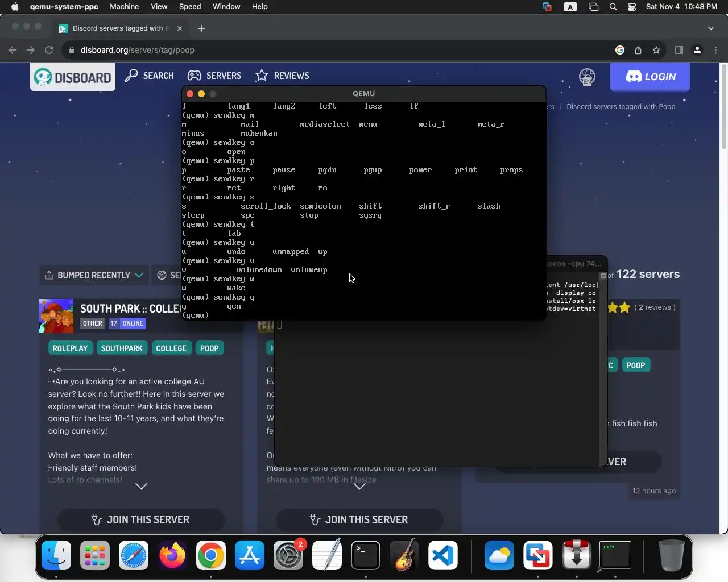Click the SOUTHPARK tag
Screen dimensions: 728x582
122,348
